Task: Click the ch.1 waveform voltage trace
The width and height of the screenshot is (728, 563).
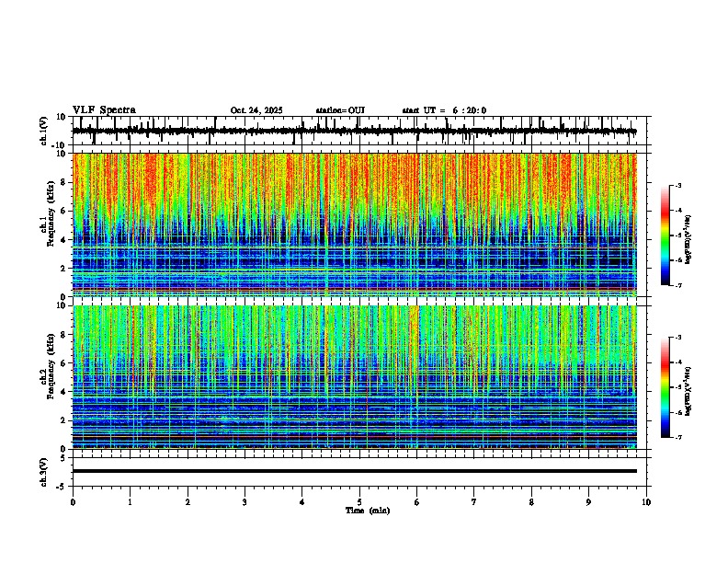Action: [354, 131]
